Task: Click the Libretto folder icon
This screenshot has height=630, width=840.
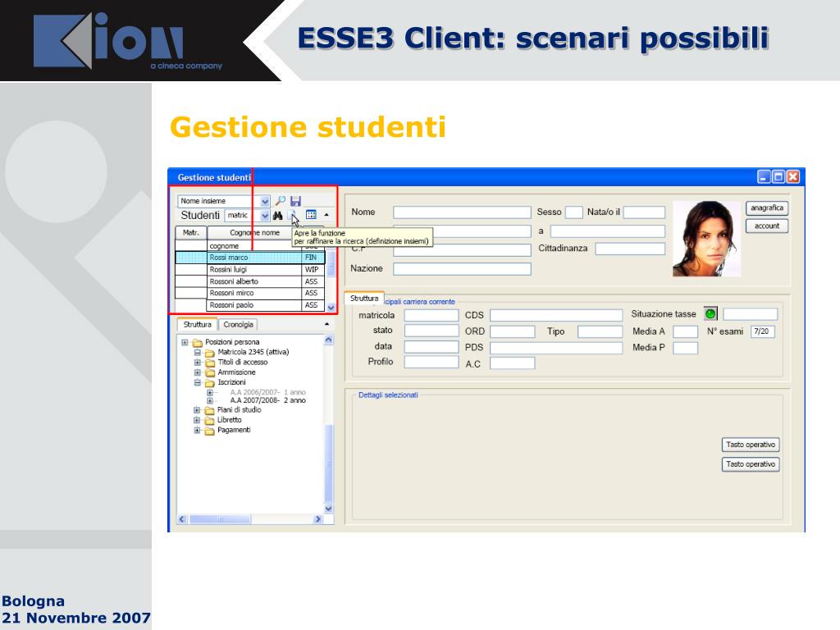Action: [209, 421]
